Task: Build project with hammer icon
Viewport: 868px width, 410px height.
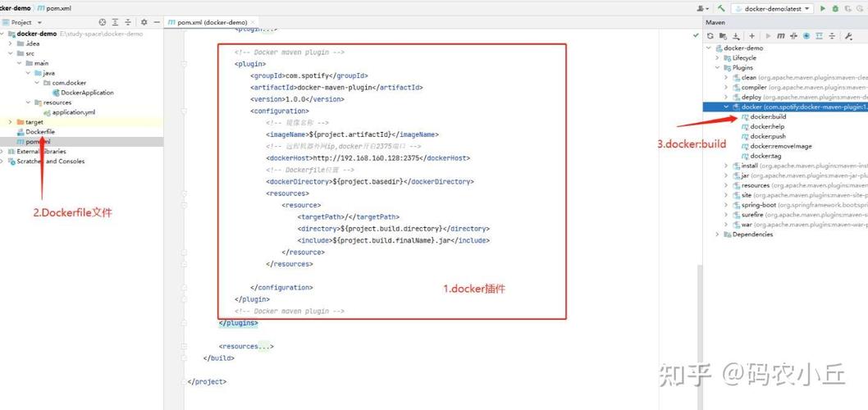Action: click(x=721, y=8)
